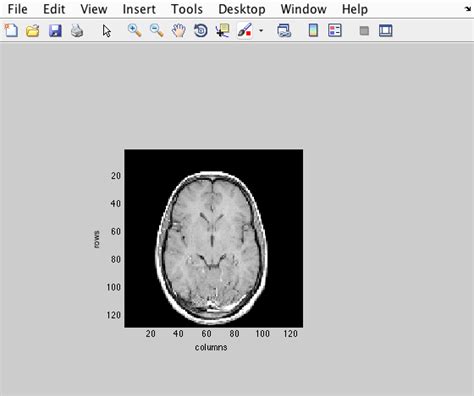
Task: Click x-axis tick label 60
Action: pyautogui.click(x=206, y=333)
